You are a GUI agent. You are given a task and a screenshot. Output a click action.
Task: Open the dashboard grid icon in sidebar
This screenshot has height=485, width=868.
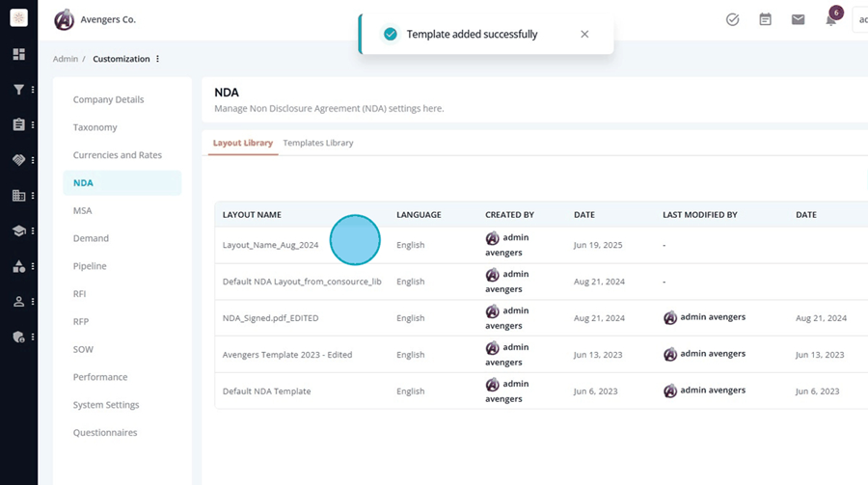point(19,54)
